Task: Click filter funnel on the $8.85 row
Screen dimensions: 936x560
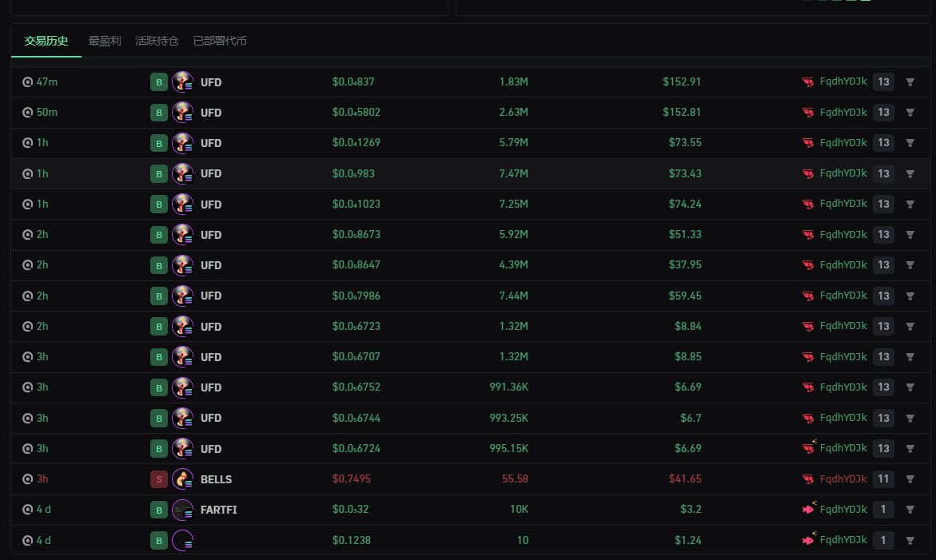Action: [910, 356]
